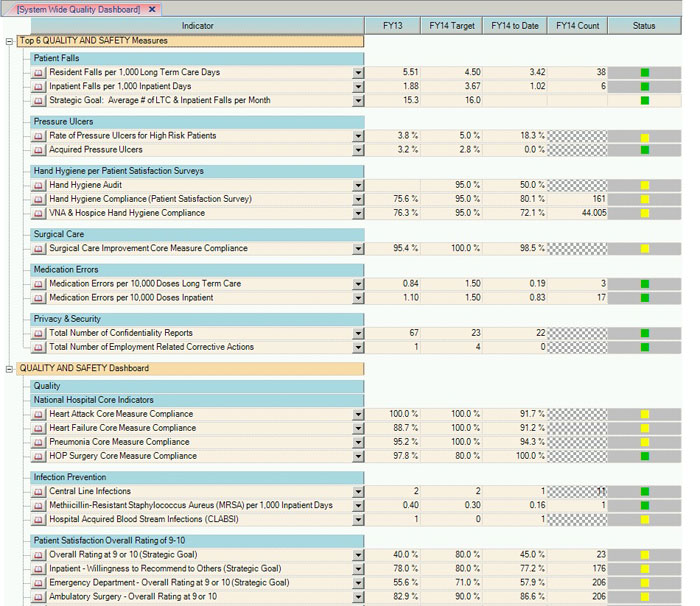The height and width of the screenshot is (606, 700).
Task: Open Hand Hygiene Audit dropdown arrow
Action: click(x=358, y=185)
